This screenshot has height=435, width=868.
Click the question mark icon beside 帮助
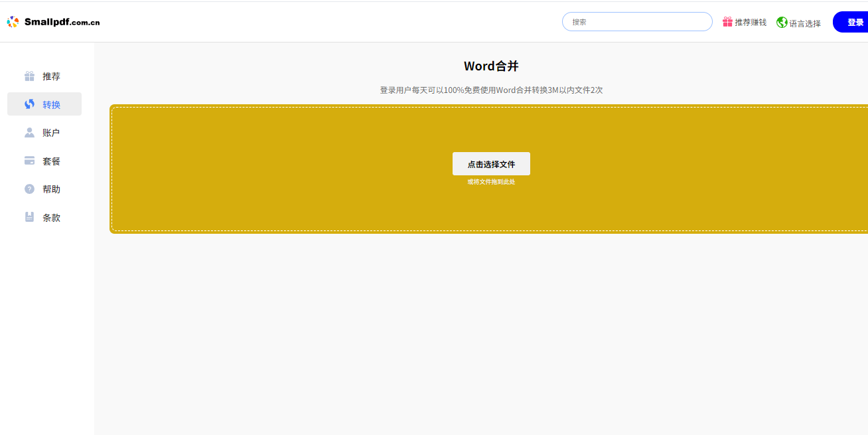[29, 189]
